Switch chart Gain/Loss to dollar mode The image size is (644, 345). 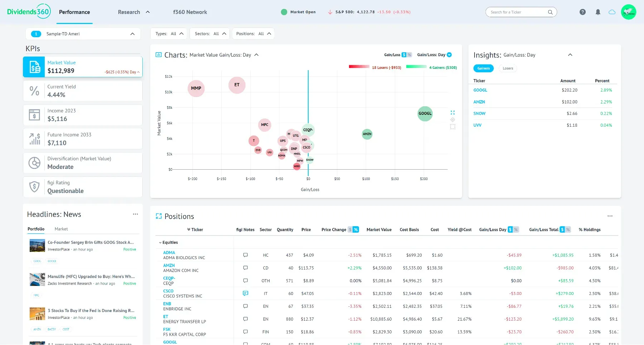[404, 55]
